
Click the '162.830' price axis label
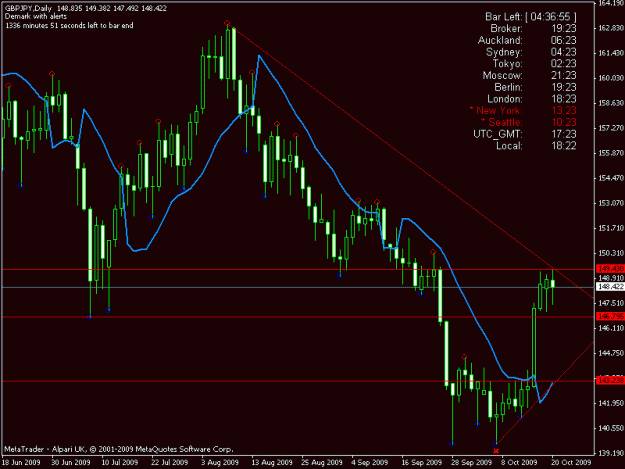[611, 28]
